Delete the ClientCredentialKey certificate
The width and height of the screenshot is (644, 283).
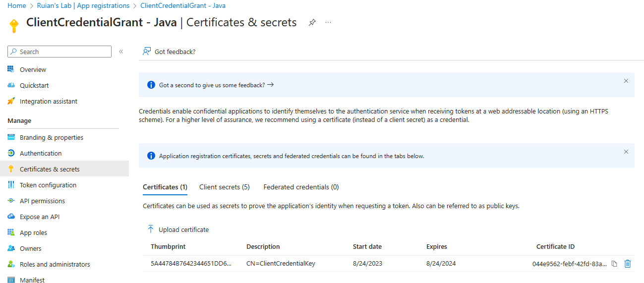click(628, 264)
